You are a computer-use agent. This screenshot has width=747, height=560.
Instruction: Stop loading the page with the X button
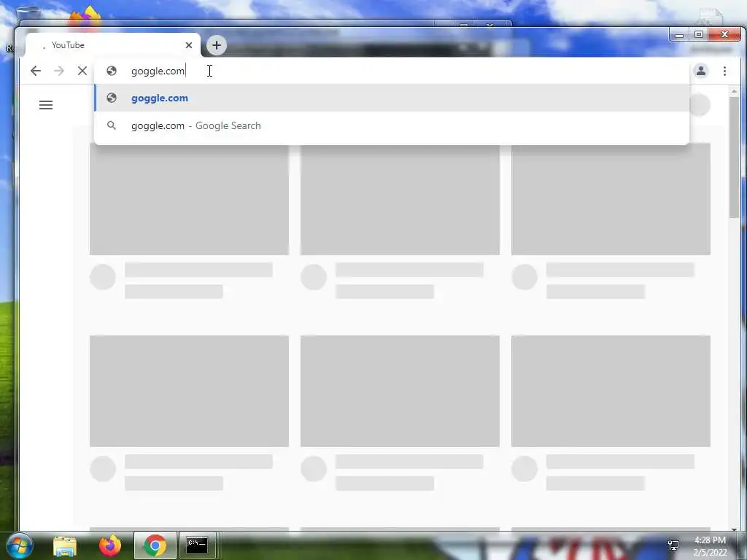click(x=82, y=71)
